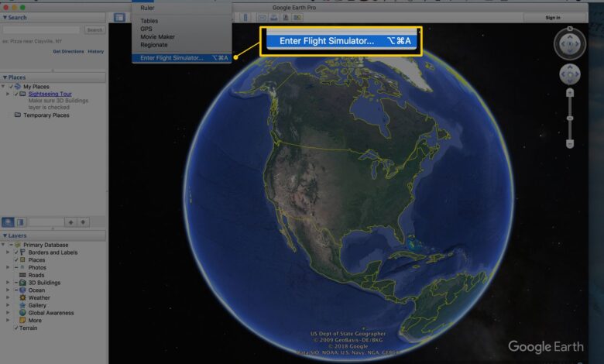Click the Places panel search icon button
The width and height of the screenshot is (604, 364).
(8, 222)
